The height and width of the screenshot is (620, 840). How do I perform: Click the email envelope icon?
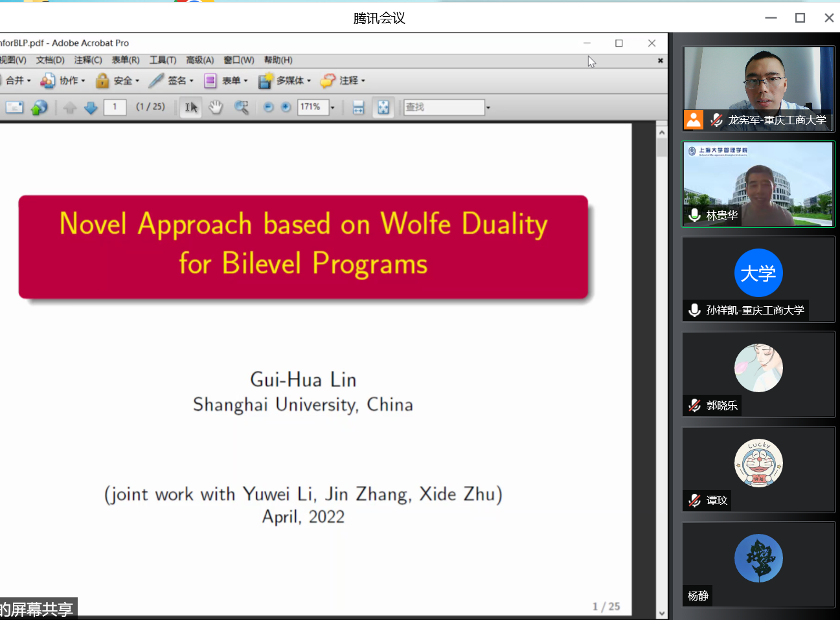14,107
